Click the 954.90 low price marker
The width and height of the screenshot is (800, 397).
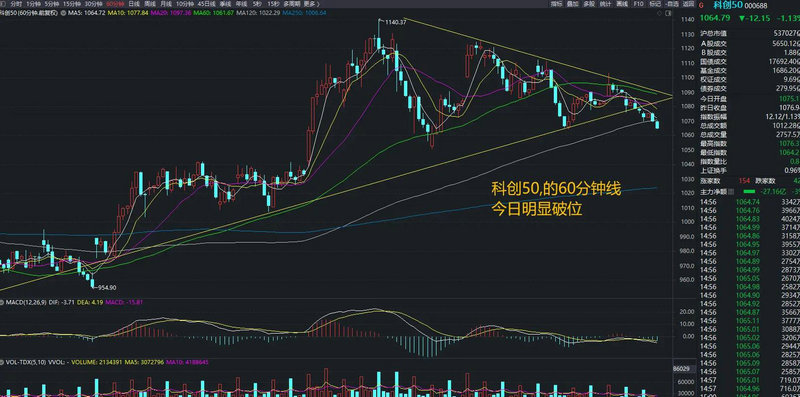pyautogui.click(x=108, y=287)
